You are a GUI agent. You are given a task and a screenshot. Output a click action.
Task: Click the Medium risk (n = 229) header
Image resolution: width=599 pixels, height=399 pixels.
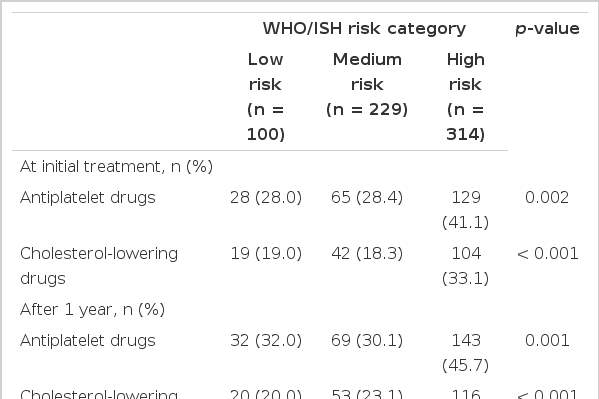(367, 84)
